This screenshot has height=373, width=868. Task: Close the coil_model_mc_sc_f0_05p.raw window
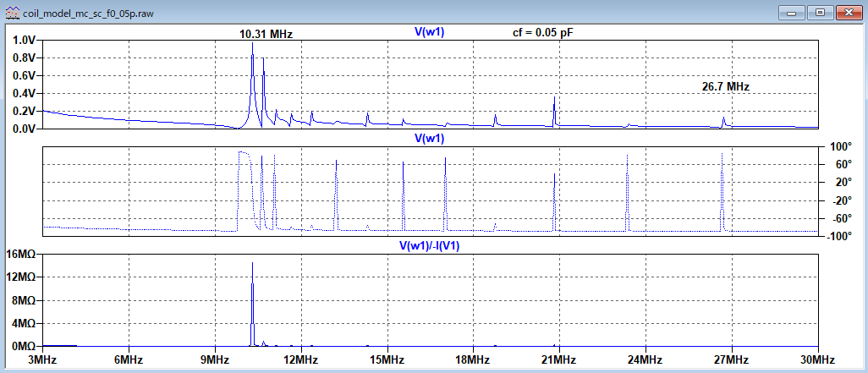pyautogui.click(x=849, y=12)
